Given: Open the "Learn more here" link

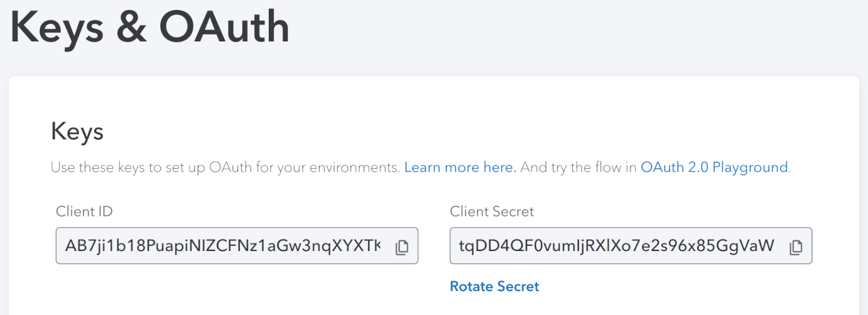Looking at the screenshot, I should point(460,168).
